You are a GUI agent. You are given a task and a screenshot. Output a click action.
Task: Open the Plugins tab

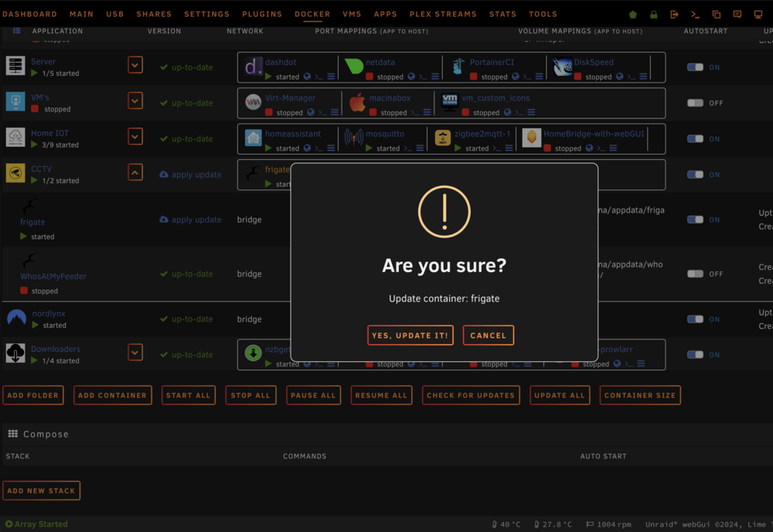262,14
